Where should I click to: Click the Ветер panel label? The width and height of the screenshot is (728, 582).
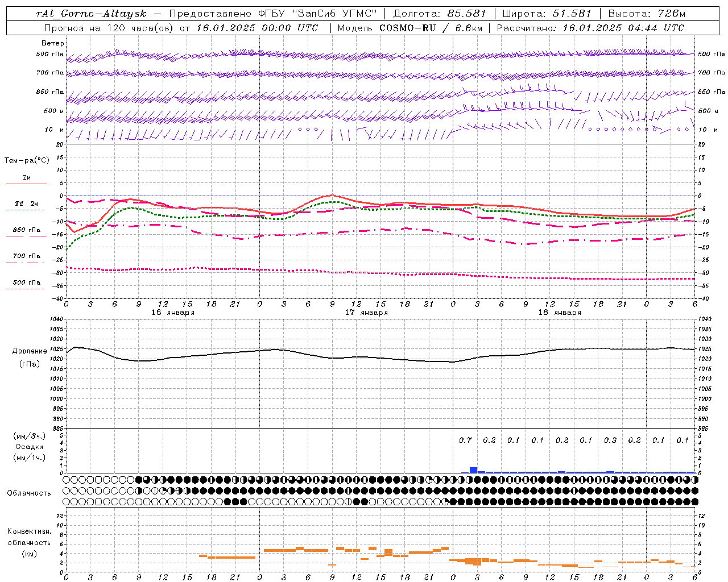pyautogui.click(x=53, y=43)
